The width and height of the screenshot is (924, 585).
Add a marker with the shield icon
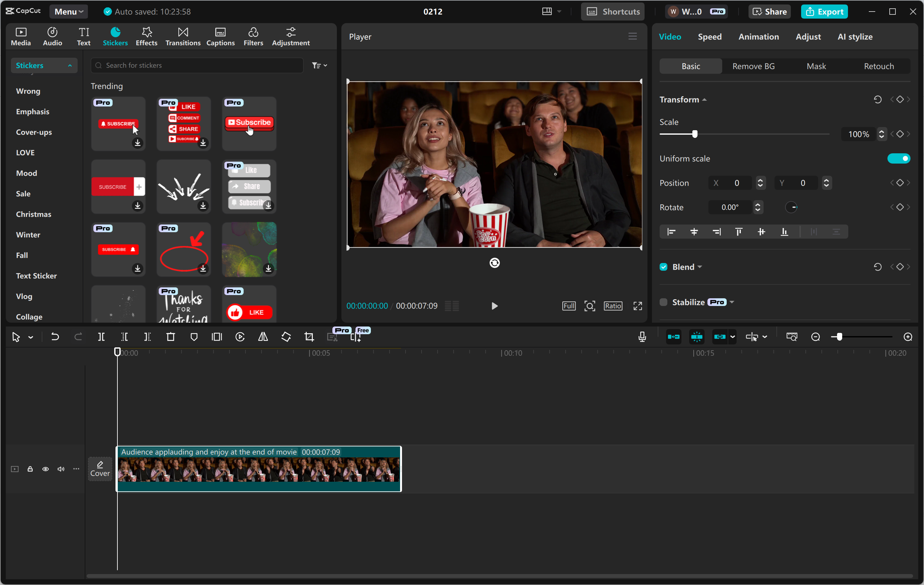tap(194, 337)
